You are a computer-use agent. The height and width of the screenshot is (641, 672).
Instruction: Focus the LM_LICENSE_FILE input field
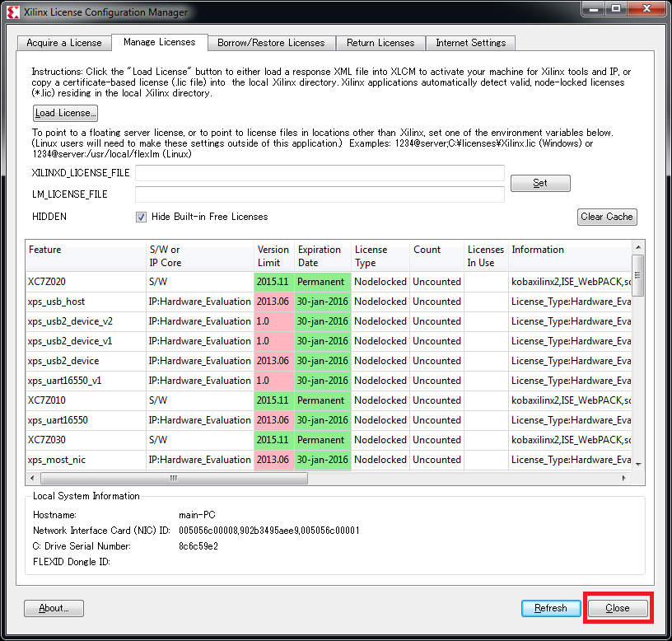tap(320, 194)
